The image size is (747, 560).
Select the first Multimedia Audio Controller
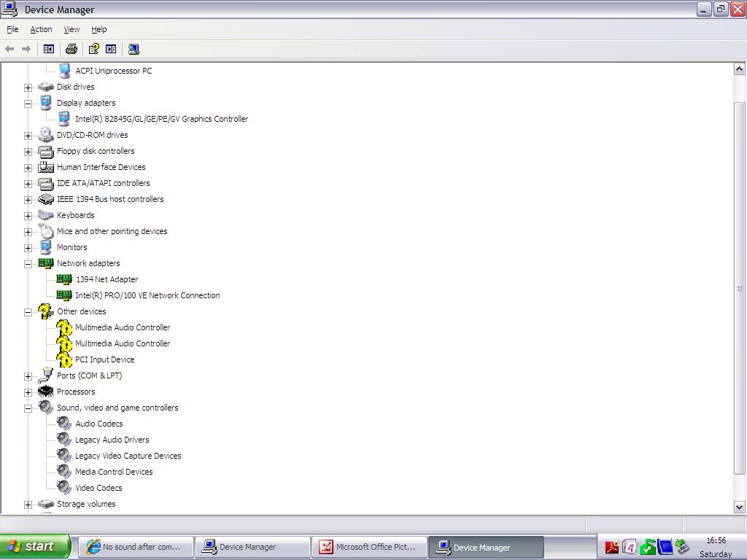tap(123, 327)
